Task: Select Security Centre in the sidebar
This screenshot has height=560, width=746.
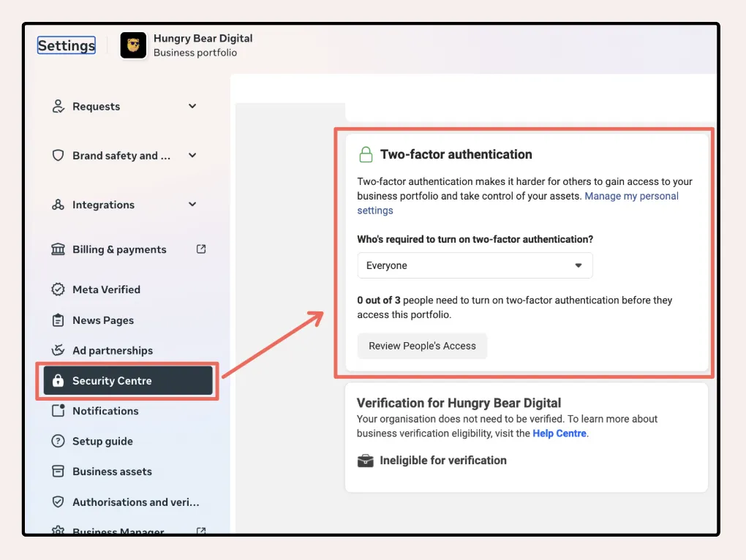Action: [128, 380]
